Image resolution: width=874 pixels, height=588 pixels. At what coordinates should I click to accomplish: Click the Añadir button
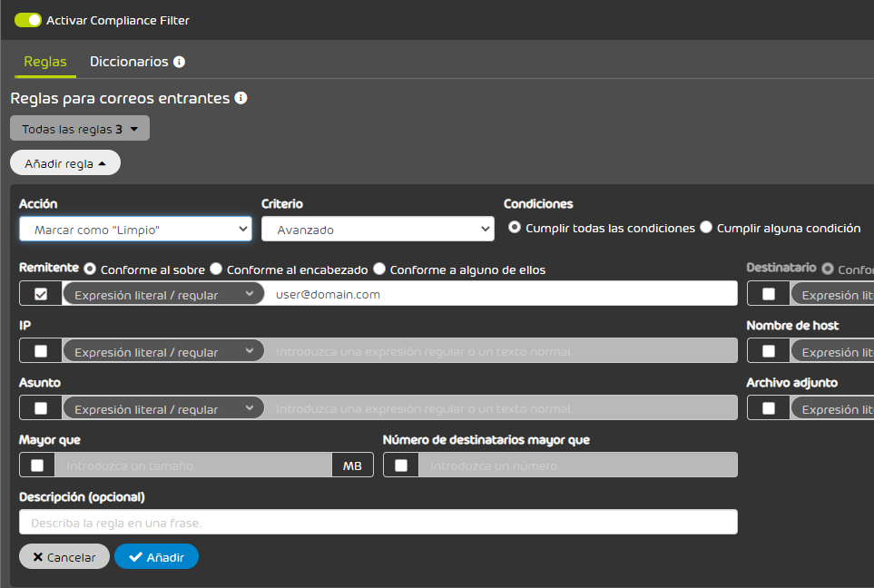(x=157, y=557)
